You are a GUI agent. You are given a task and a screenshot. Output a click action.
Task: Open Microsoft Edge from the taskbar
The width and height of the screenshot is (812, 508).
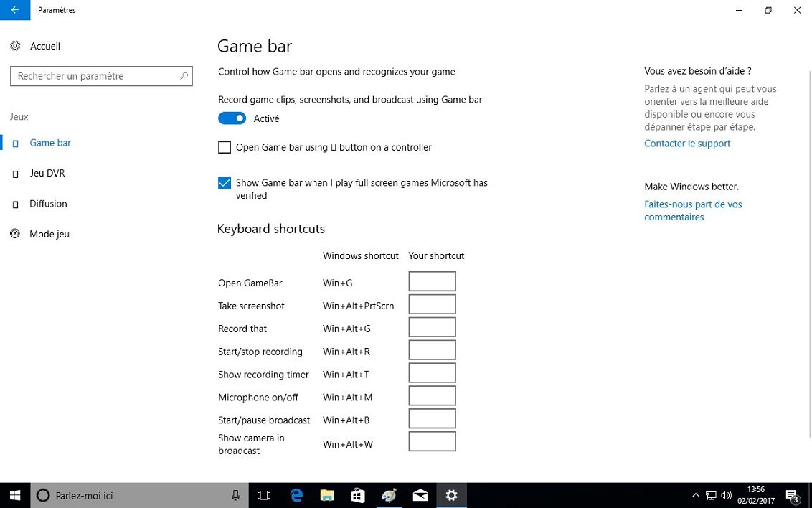click(296, 495)
